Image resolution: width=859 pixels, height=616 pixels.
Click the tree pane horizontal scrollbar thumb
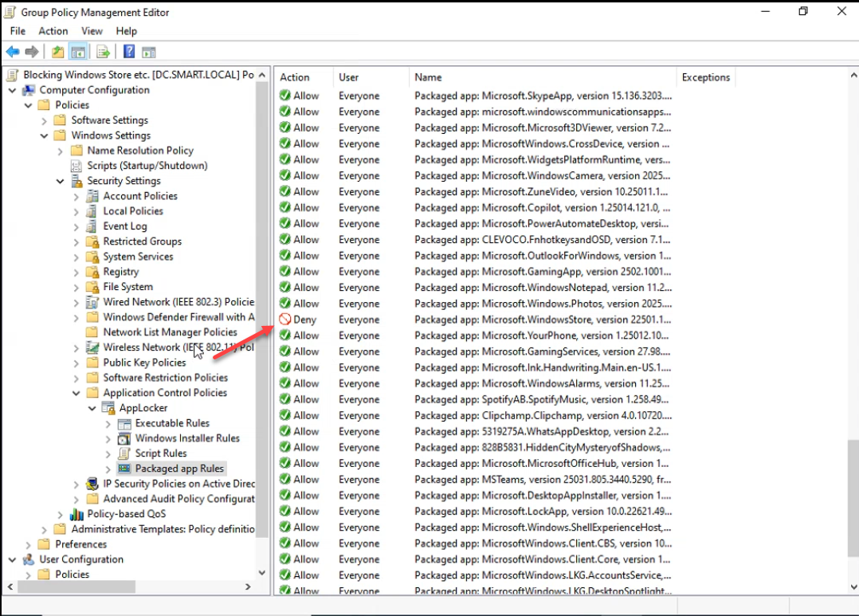(76, 587)
